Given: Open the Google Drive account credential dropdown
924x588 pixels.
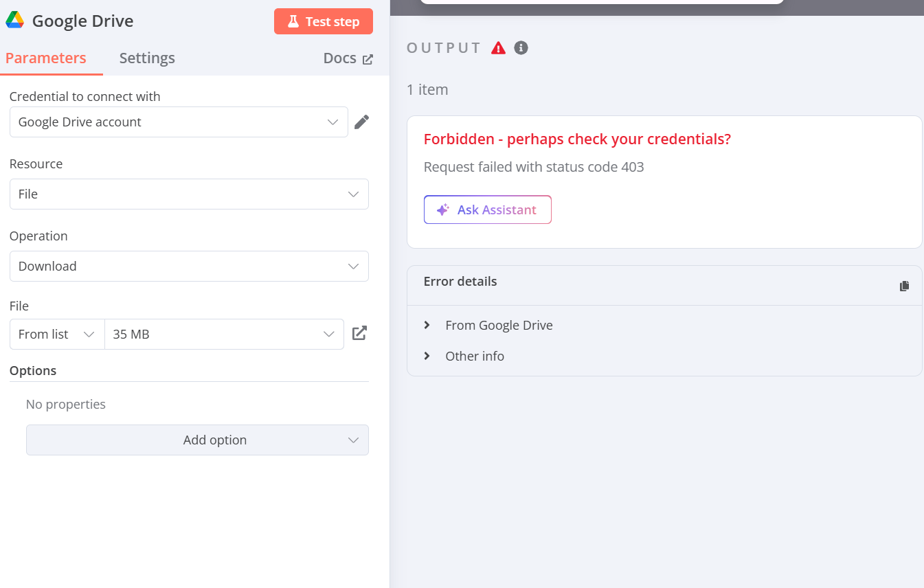Looking at the screenshot, I should [x=179, y=122].
